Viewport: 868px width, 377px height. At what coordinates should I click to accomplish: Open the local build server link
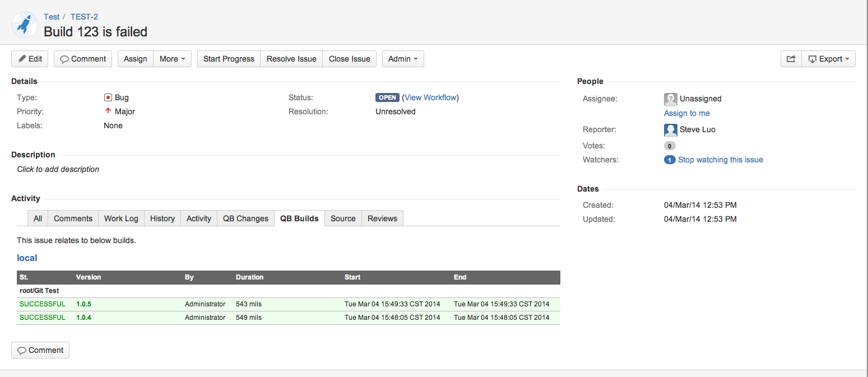(x=27, y=258)
